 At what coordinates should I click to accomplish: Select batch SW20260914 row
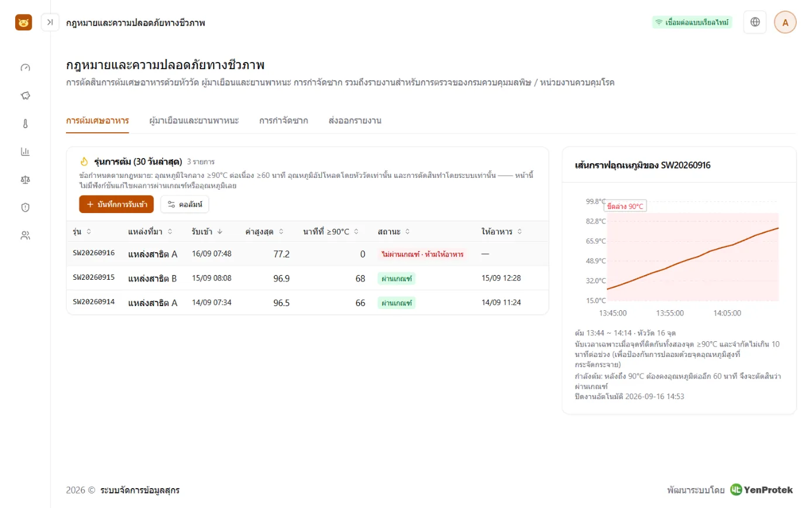(308, 303)
